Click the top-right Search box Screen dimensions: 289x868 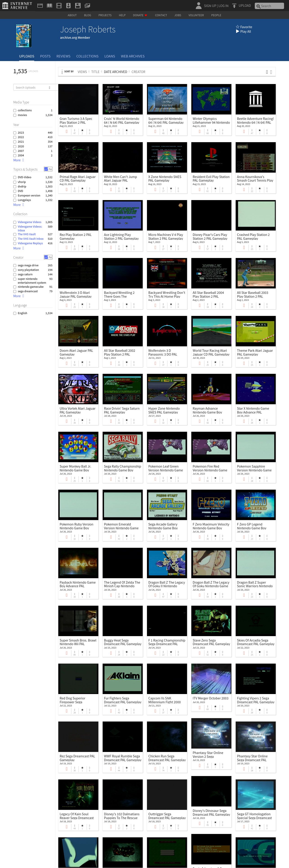pyautogui.click(x=269, y=6)
